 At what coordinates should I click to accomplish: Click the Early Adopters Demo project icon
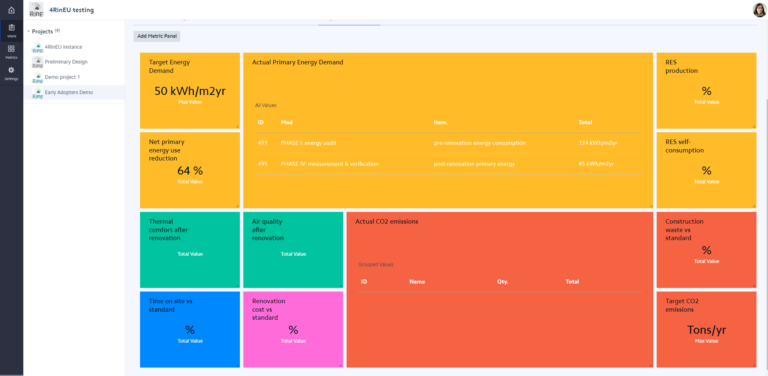[38, 93]
